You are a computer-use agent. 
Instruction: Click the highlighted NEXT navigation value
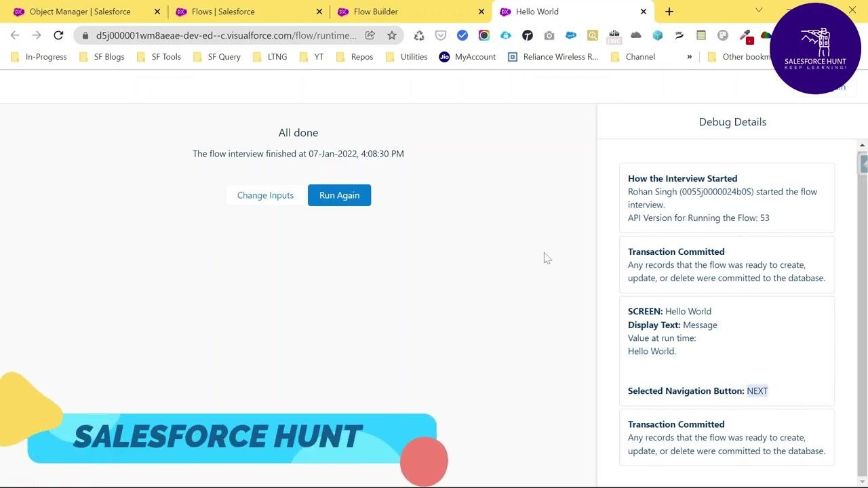[x=757, y=391]
